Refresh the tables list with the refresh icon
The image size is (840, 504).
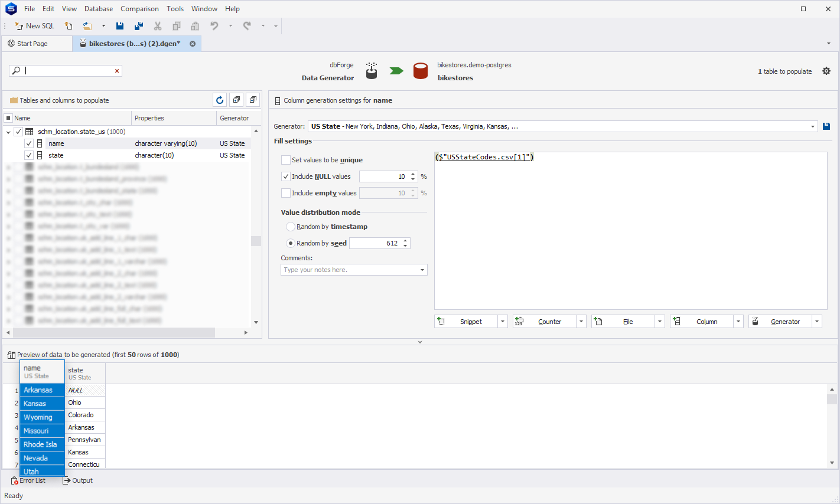click(220, 100)
